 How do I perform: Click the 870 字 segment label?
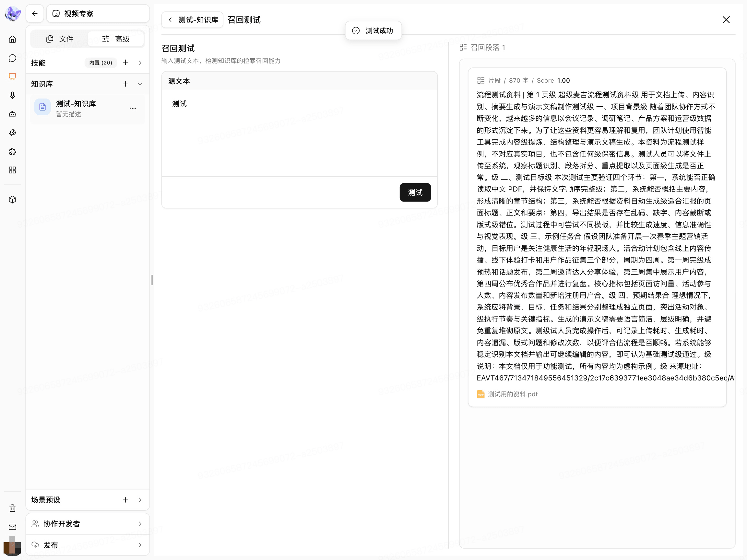click(x=518, y=81)
